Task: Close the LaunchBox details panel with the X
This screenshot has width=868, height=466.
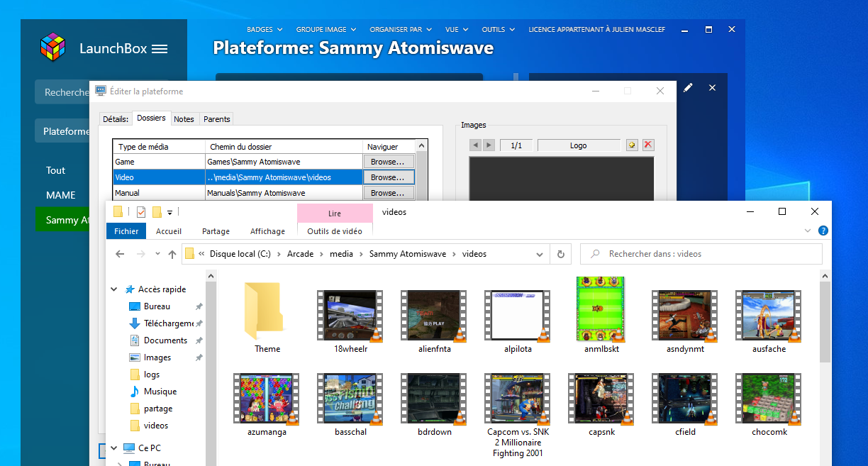Action: [713, 87]
